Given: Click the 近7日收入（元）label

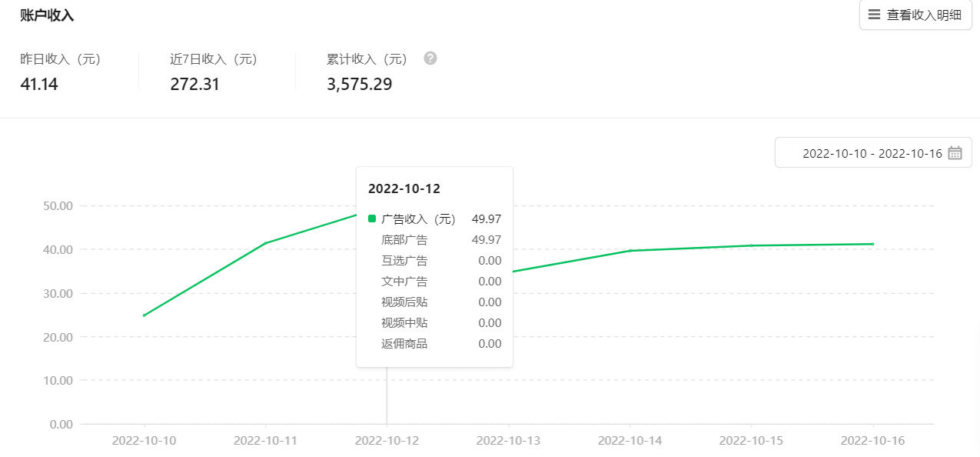Looking at the screenshot, I should 214,59.
